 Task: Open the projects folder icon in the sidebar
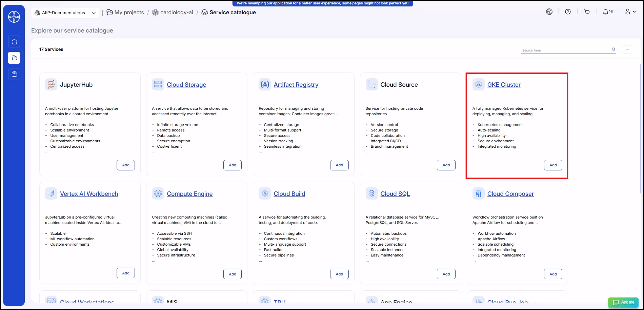(14, 58)
